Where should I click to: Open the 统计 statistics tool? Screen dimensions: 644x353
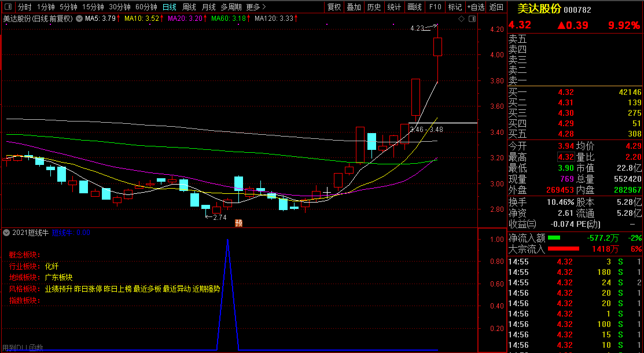point(394,7)
